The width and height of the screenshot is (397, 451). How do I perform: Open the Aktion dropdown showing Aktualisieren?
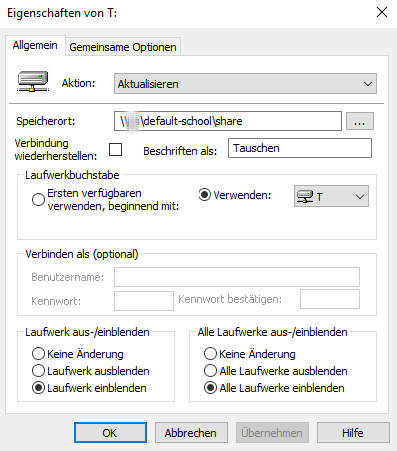[245, 84]
